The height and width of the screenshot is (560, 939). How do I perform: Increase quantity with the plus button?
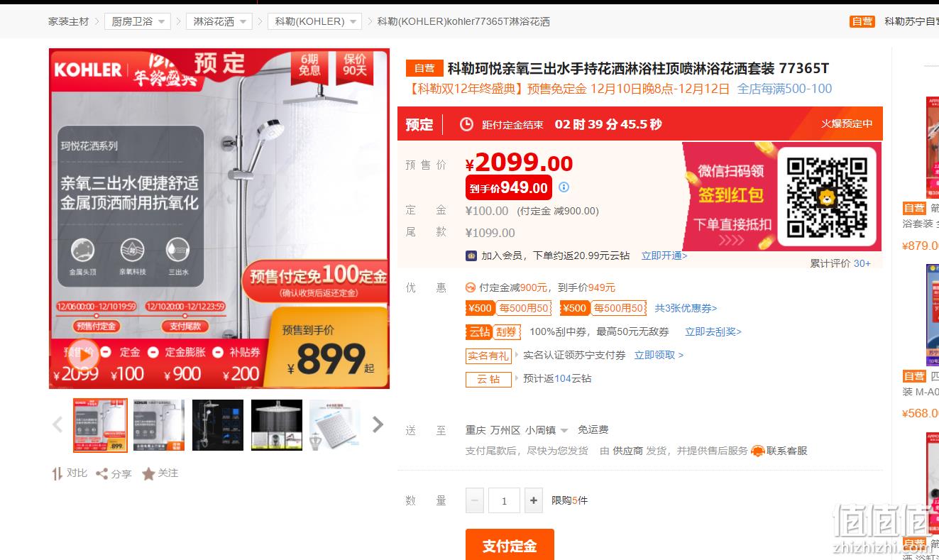(x=534, y=500)
